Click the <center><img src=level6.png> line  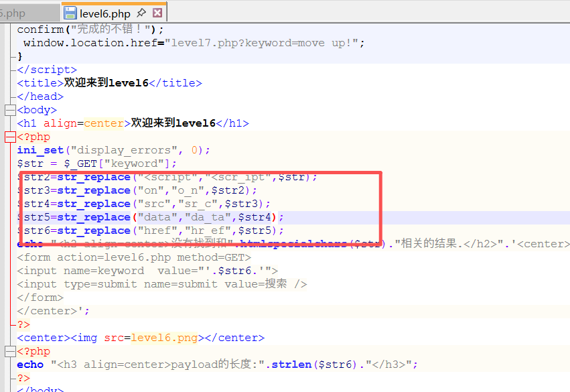141,338
